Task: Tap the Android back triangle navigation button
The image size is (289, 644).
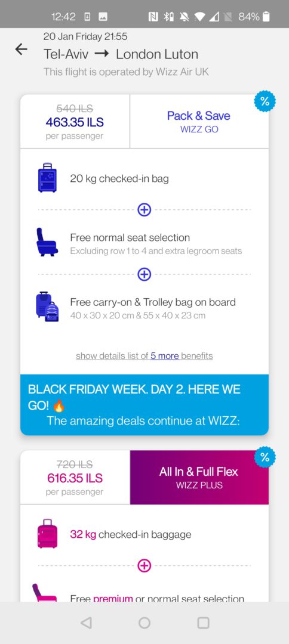Action: click(86, 623)
